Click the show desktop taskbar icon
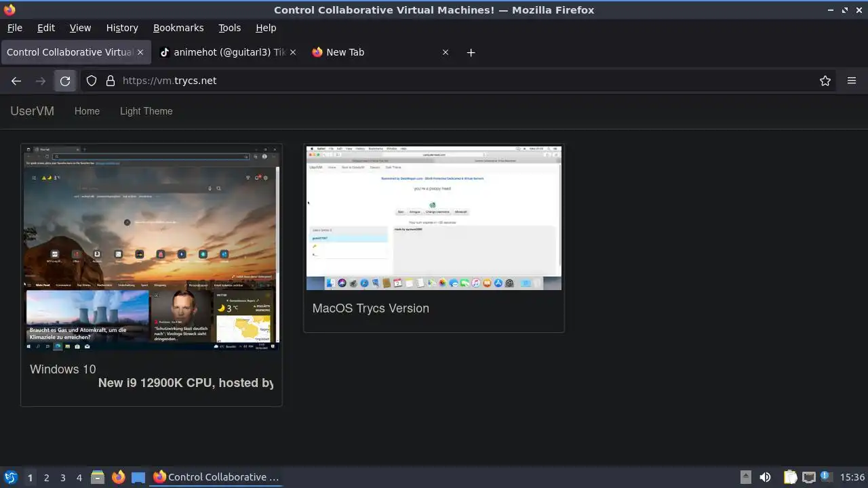 click(138, 477)
